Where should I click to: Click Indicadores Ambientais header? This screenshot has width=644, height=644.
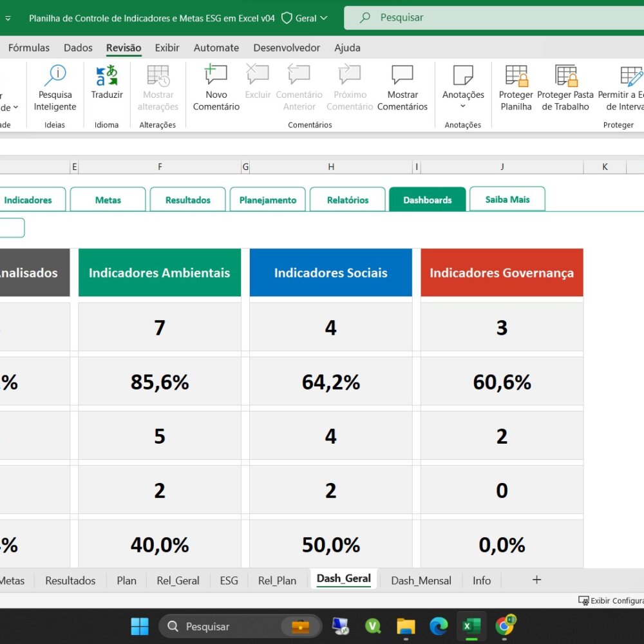tap(159, 272)
